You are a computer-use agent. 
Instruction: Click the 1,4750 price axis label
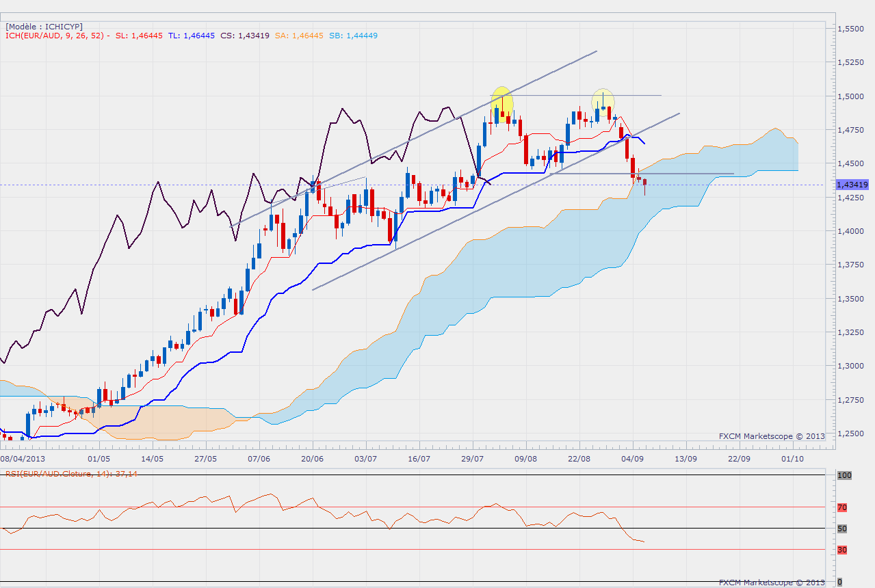(x=851, y=130)
